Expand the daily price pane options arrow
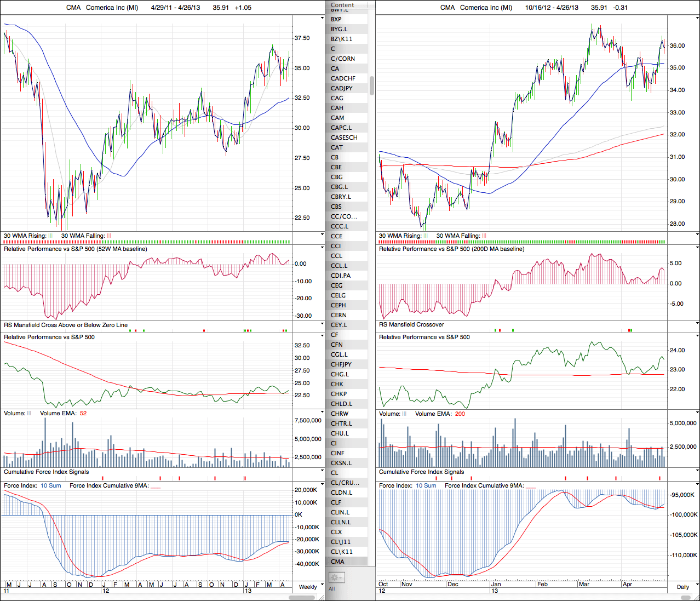Screen dimensions: 700x601 point(697,18)
